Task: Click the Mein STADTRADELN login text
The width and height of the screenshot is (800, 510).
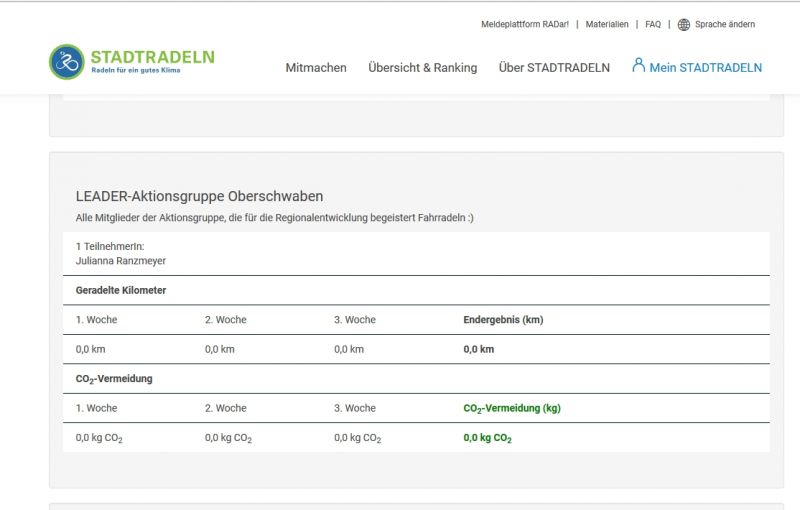Action: [705, 68]
